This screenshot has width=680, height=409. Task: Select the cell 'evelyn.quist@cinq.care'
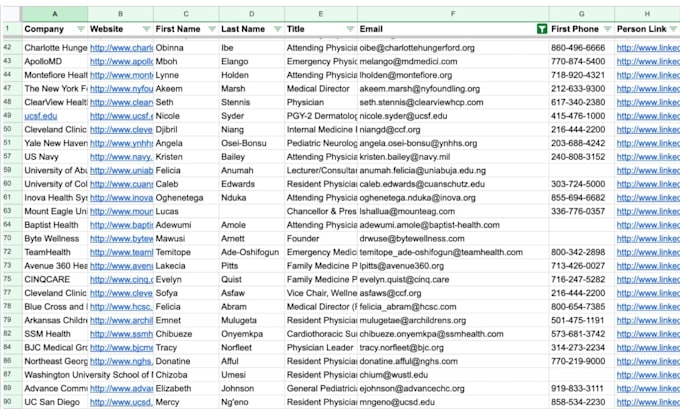(453, 279)
